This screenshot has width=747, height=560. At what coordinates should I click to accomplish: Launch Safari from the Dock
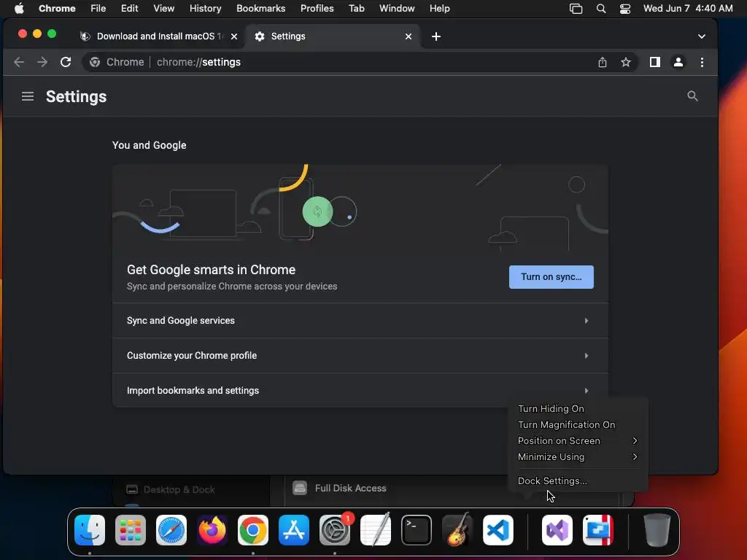[x=171, y=530]
